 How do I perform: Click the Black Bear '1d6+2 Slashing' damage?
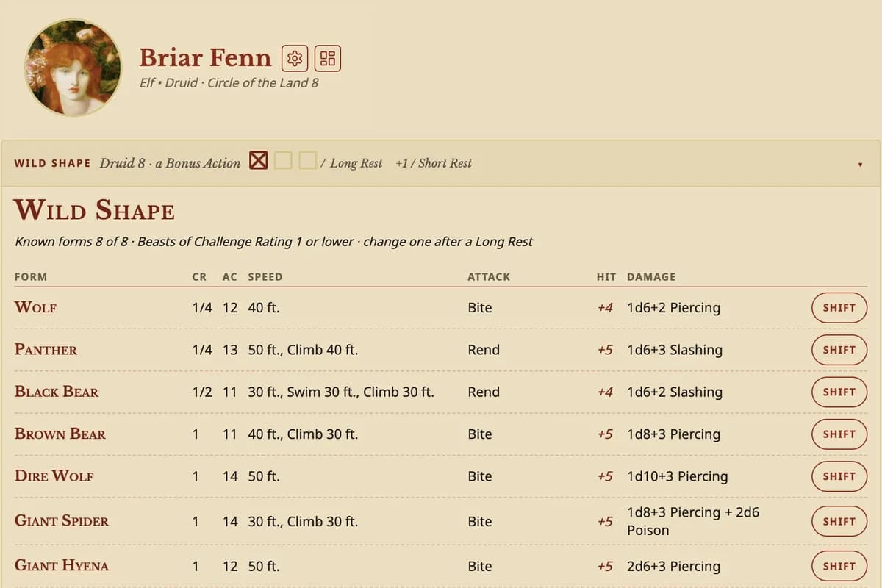point(675,392)
